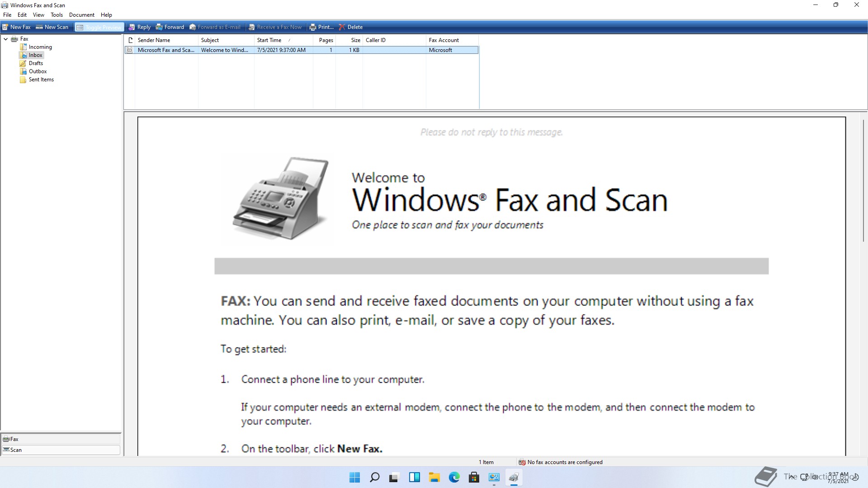Open Microsoft Store from taskbar

(474, 477)
